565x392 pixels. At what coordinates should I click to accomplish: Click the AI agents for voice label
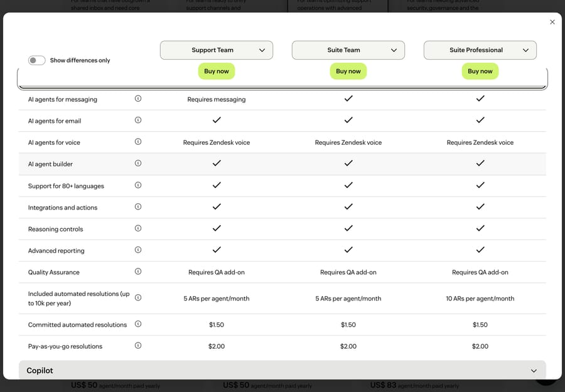[x=54, y=142]
